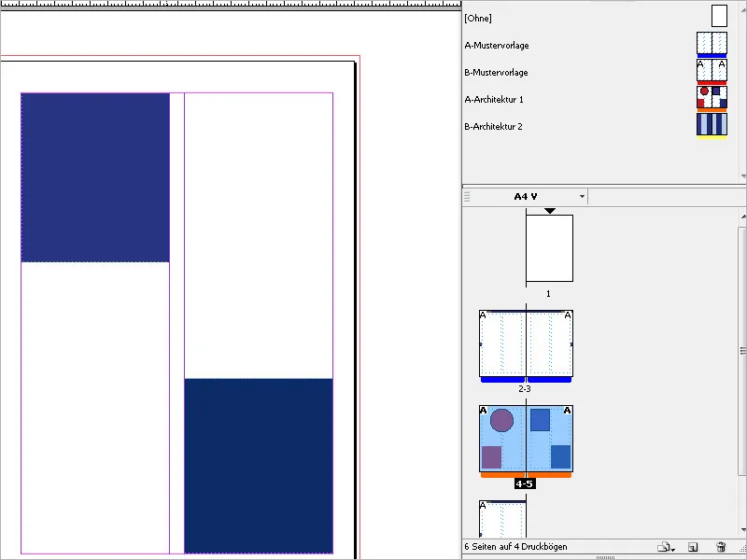Click the 6 Seiten auf 4 Druckbögen status
Screen dimensions: 747x560
pyautogui.click(x=516, y=547)
